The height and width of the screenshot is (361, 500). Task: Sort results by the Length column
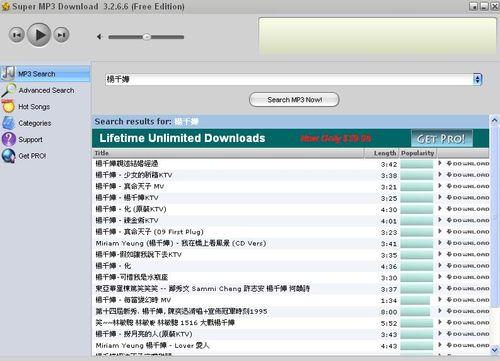pyautogui.click(x=381, y=153)
